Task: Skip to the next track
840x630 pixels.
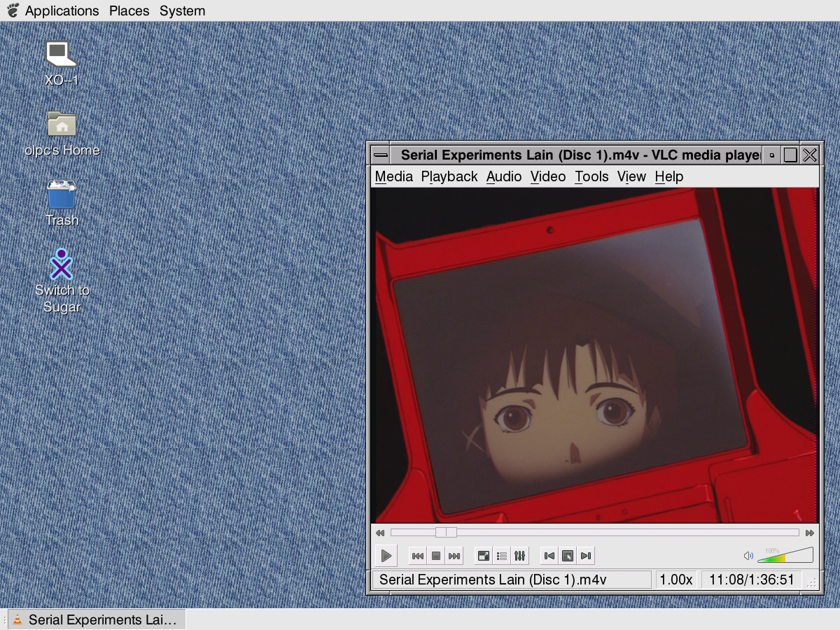Action: (x=454, y=556)
